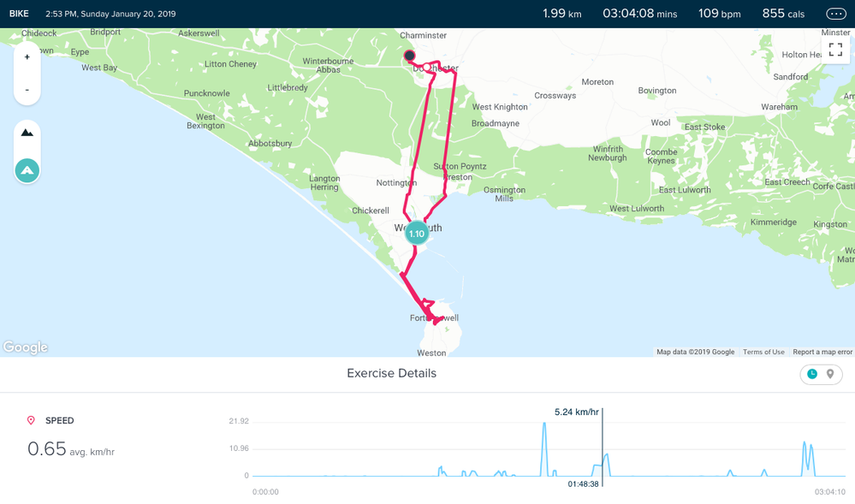
Task: Switch map to terrain mountain view
Action: click(27, 133)
